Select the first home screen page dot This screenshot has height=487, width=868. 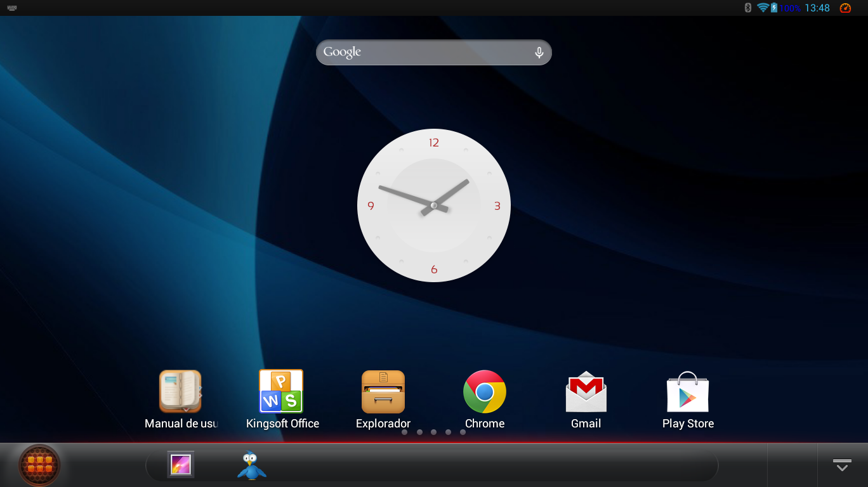405,432
